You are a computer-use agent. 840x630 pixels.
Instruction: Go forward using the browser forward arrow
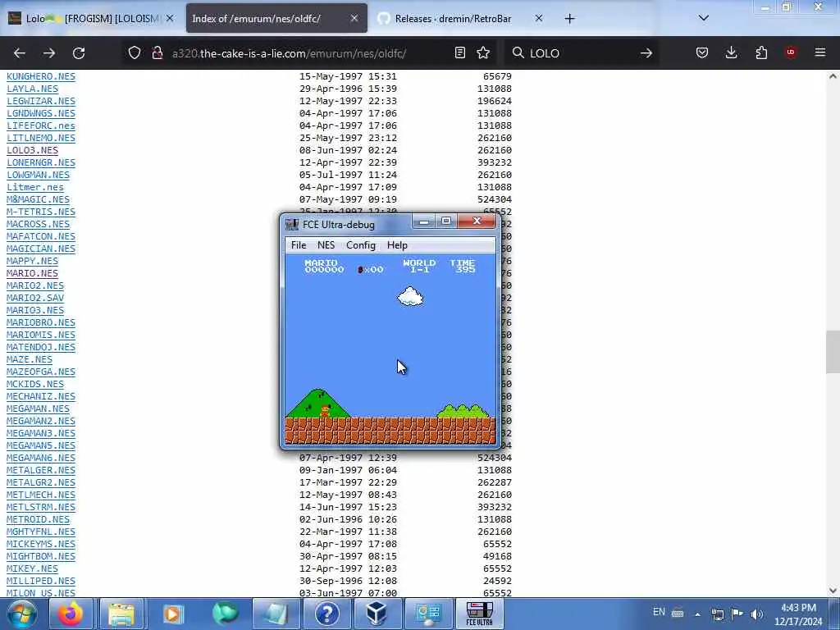49,53
